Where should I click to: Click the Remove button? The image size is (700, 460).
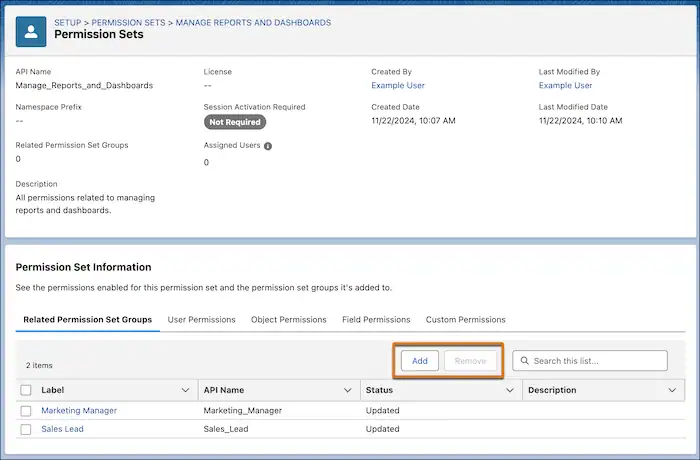[x=470, y=361]
